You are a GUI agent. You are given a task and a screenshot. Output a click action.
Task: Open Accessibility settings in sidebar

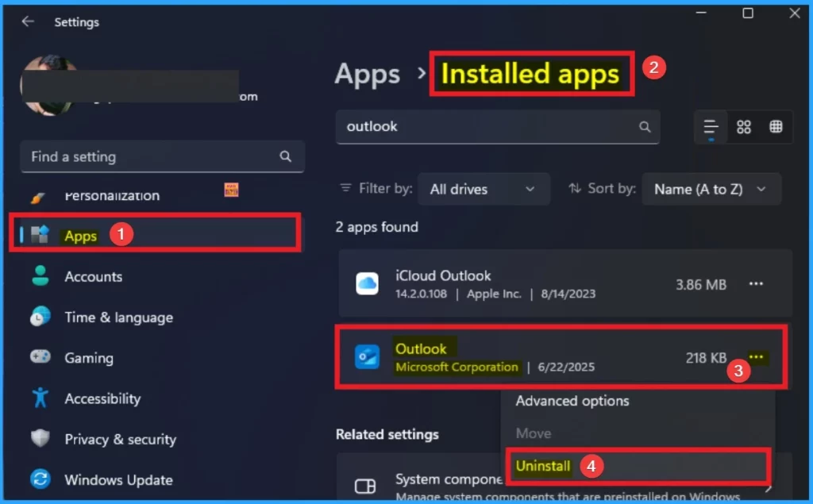click(102, 398)
